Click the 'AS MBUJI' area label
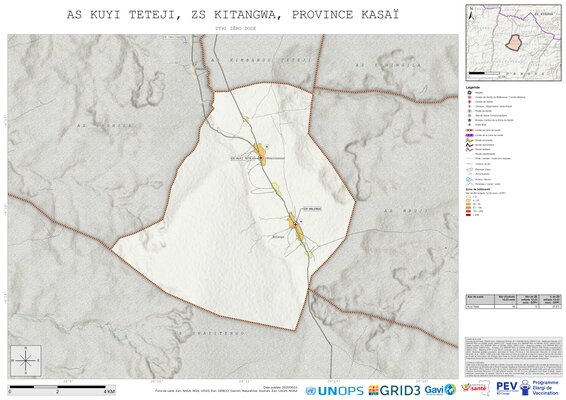Viewport: 566px width, 400px height. pyautogui.click(x=406, y=210)
